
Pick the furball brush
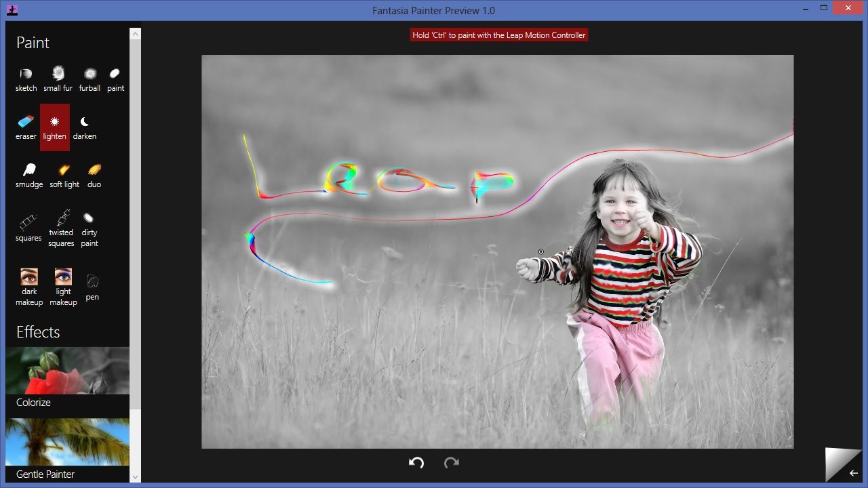[x=90, y=79]
